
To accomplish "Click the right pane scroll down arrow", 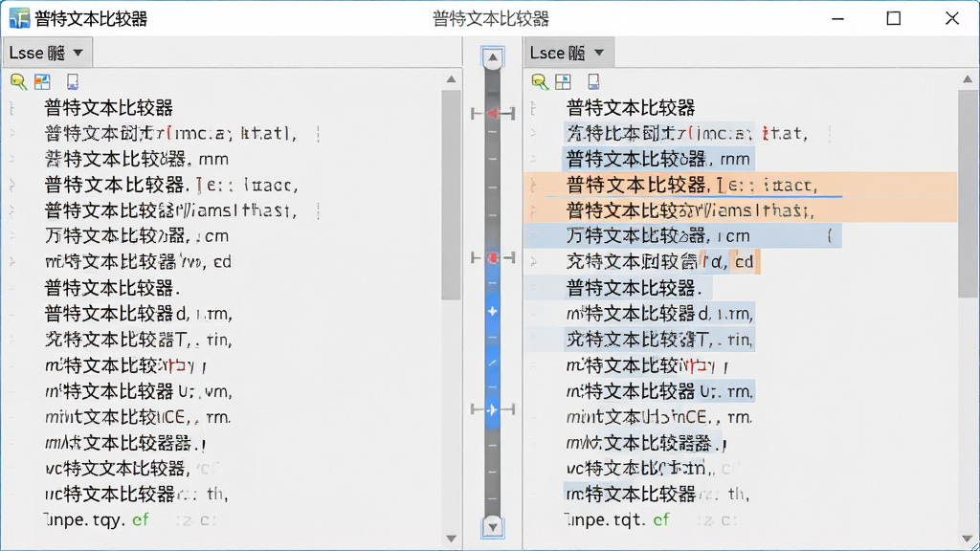I will pyautogui.click(x=968, y=539).
